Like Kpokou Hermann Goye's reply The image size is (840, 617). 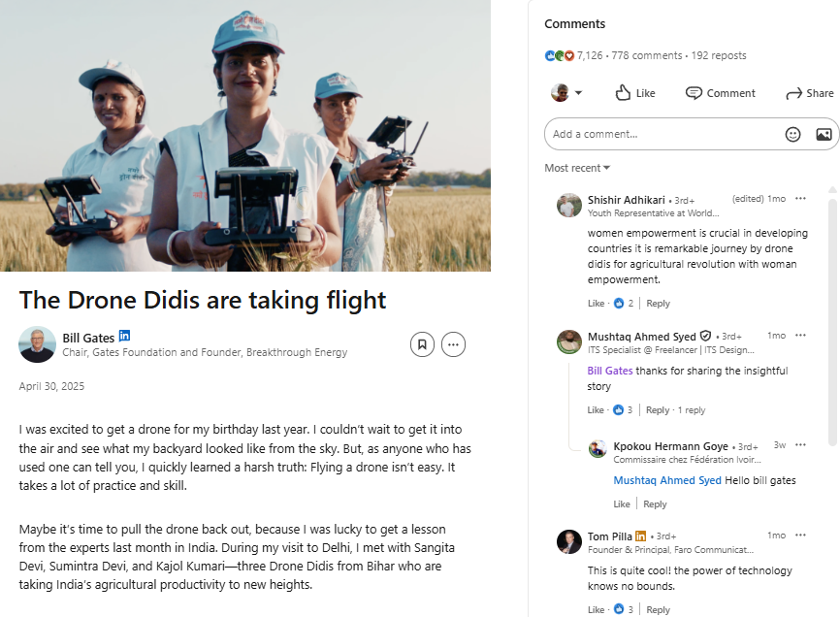622,504
